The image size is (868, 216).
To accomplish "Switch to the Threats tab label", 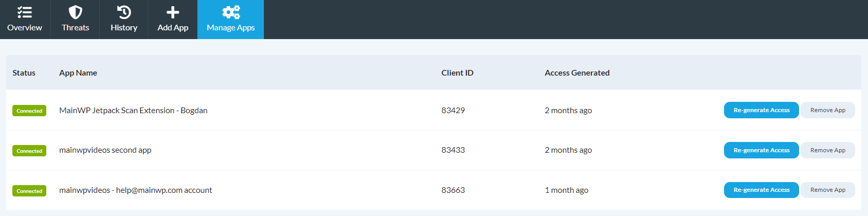I will point(76,28).
